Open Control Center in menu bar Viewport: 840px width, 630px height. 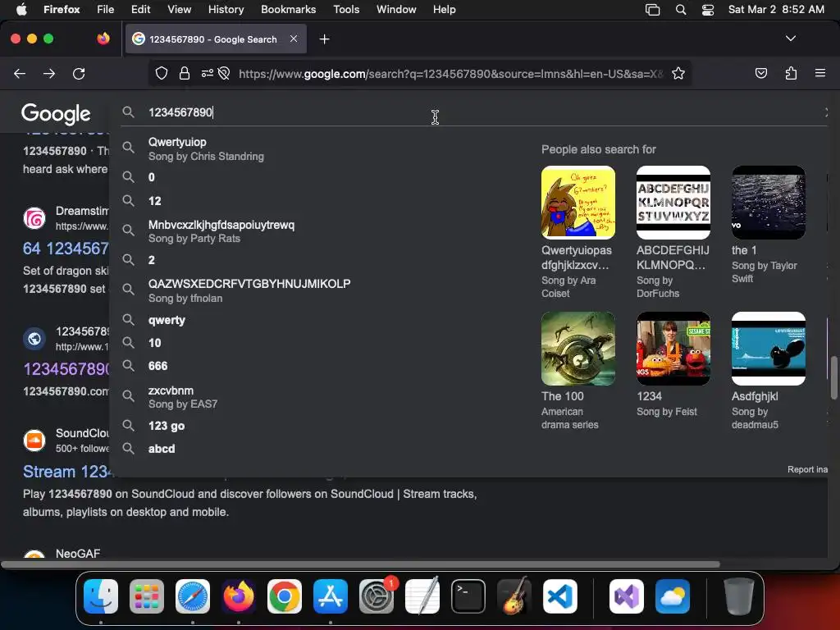(x=708, y=10)
